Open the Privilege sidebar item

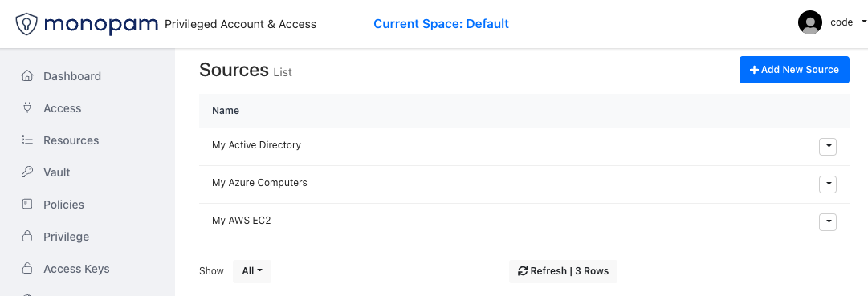(66, 237)
